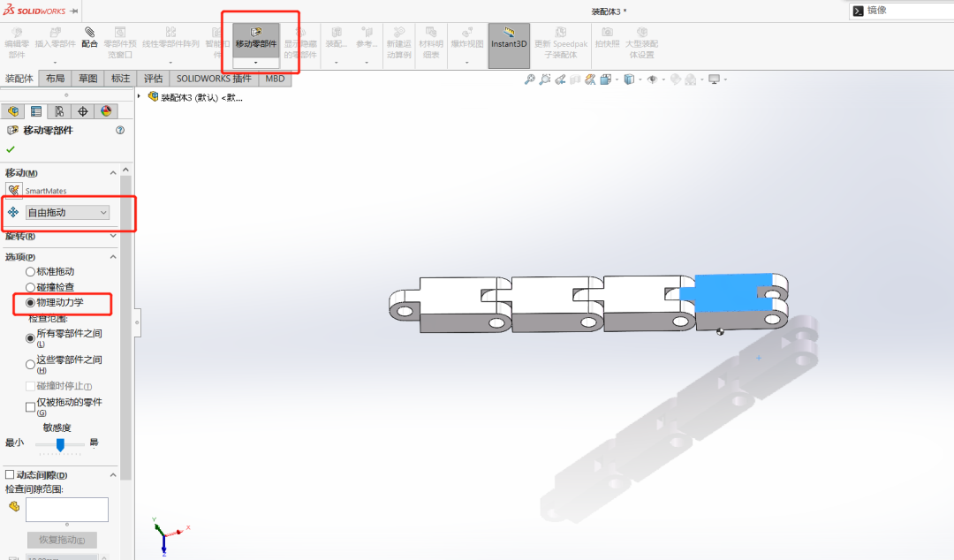Open 大型装配体设置 icon

coord(642,33)
